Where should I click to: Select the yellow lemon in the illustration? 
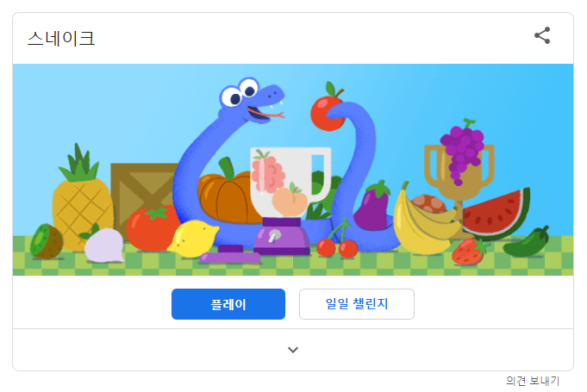coord(193,239)
